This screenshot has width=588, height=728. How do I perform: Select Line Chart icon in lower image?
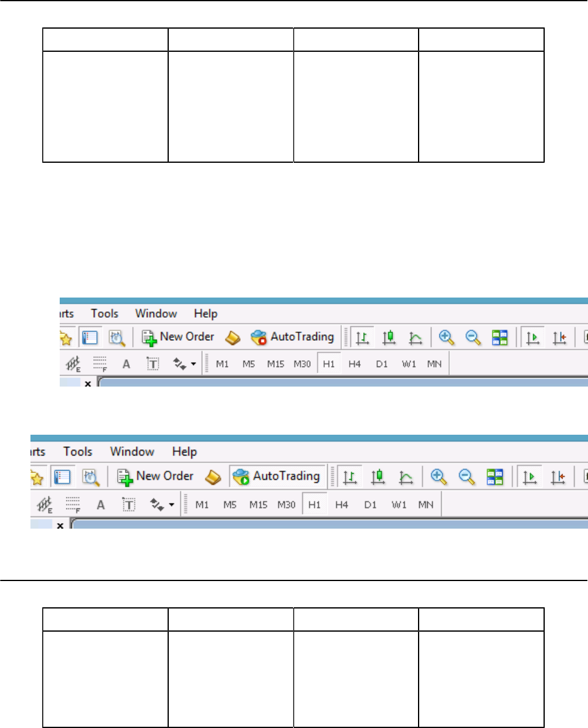(x=406, y=477)
